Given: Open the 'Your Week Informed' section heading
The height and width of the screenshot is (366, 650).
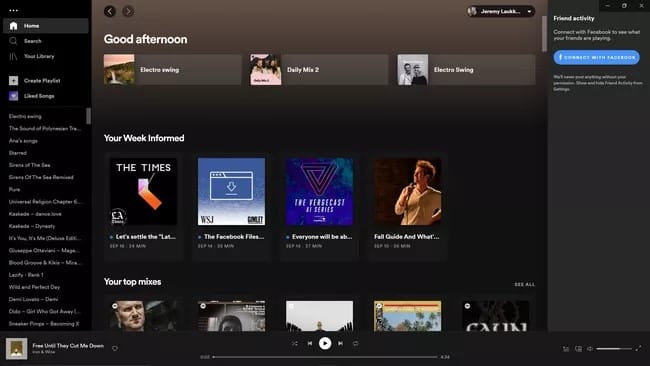Looking at the screenshot, I should click(x=144, y=138).
